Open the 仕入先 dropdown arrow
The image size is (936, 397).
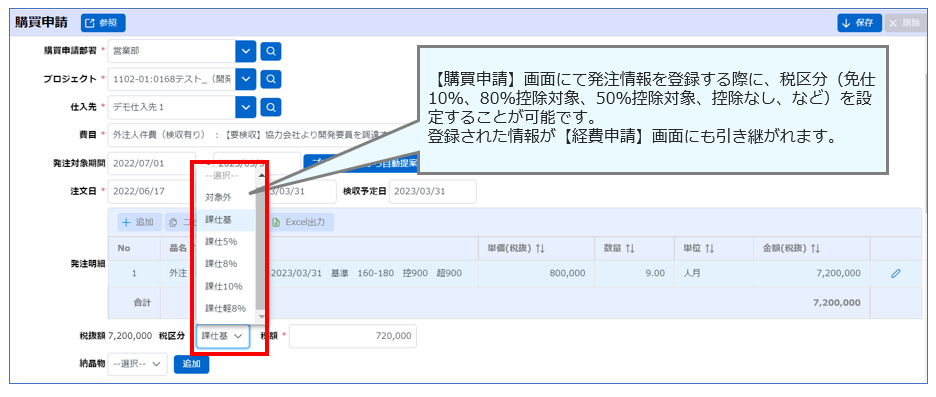coord(246,107)
